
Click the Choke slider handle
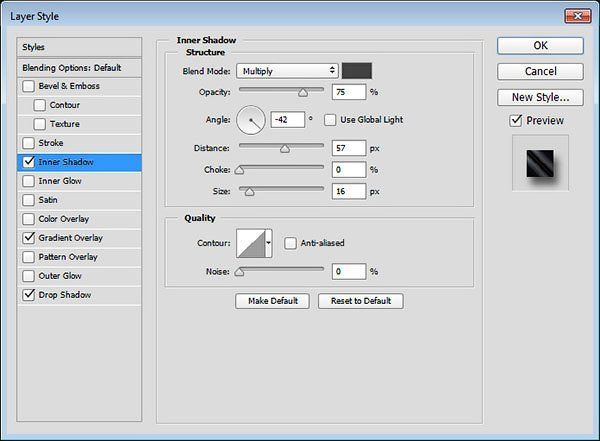[x=239, y=170]
